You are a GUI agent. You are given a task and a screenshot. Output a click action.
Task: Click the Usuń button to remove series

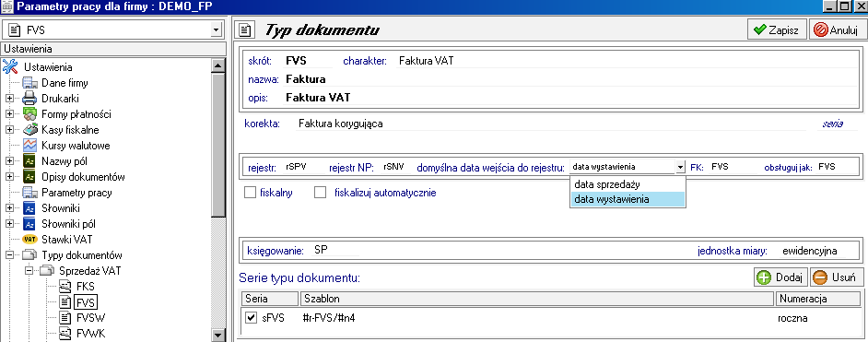click(836, 277)
